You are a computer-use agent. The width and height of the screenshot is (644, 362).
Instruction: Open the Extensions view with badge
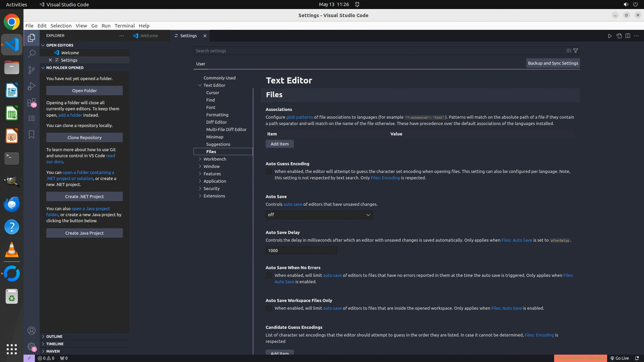click(x=32, y=102)
